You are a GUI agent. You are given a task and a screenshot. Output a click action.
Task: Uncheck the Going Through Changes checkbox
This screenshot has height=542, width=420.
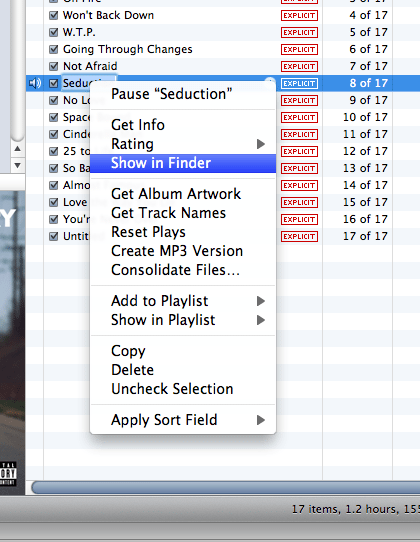point(54,49)
